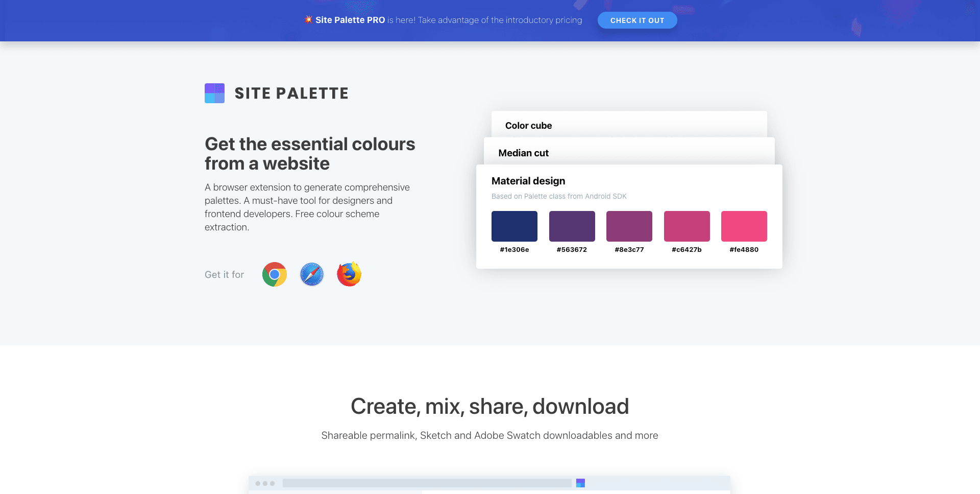Click the mock browser address bar
This screenshot has height=494, width=980.
coord(427,483)
